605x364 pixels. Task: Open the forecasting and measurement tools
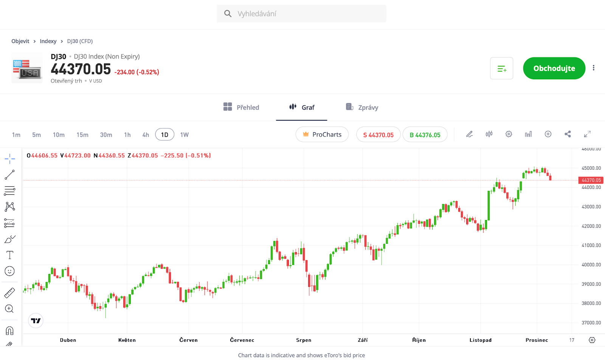click(10, 223)
